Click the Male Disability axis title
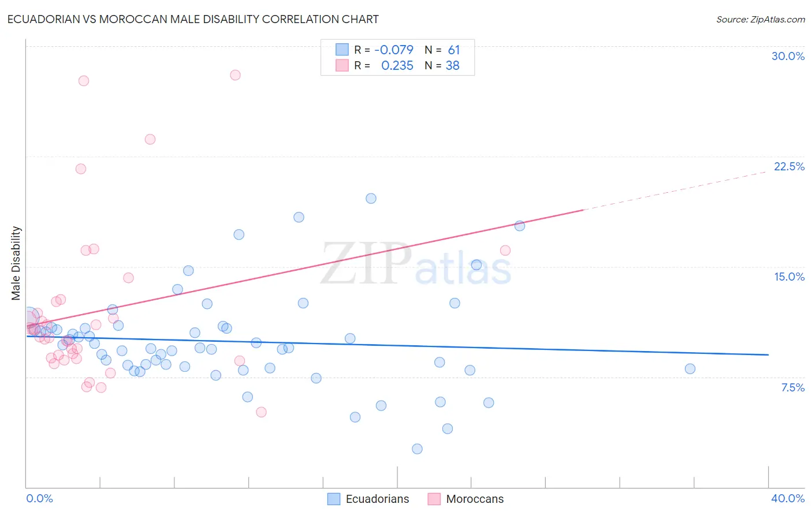 click(16, 263)
